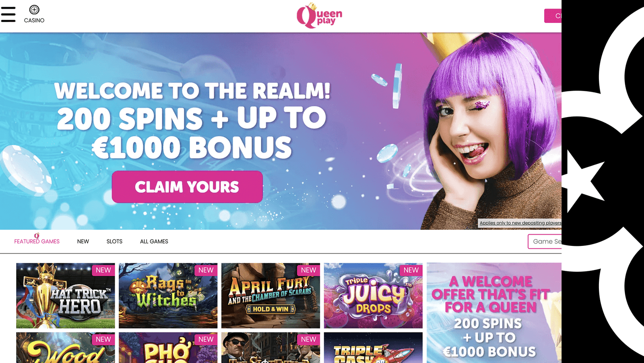Open the welcome offer promo tile
The height and width of the screenshot is (363, 644).
click(x=494, y=313)
